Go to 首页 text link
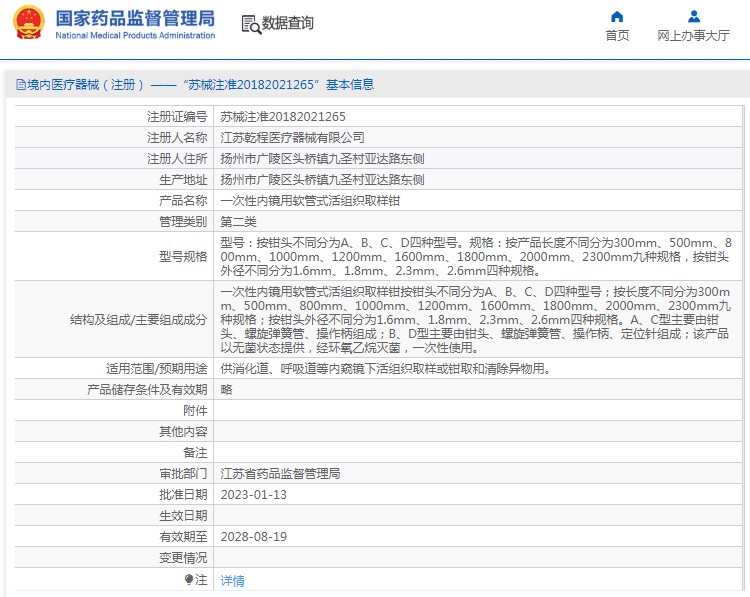This screenshot has width=750, height=597. click(617, 35)
